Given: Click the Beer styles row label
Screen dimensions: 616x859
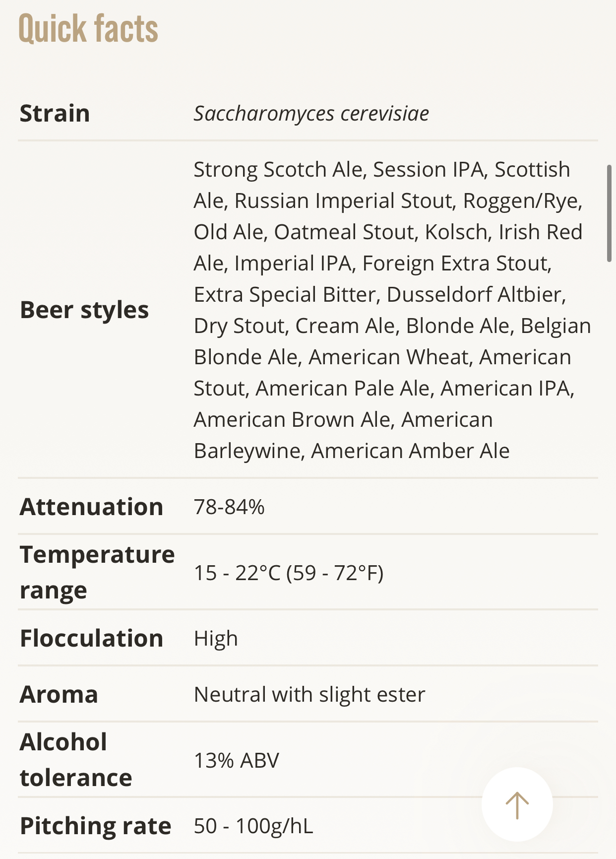Looking at the screenshot, I should point(84,310).
